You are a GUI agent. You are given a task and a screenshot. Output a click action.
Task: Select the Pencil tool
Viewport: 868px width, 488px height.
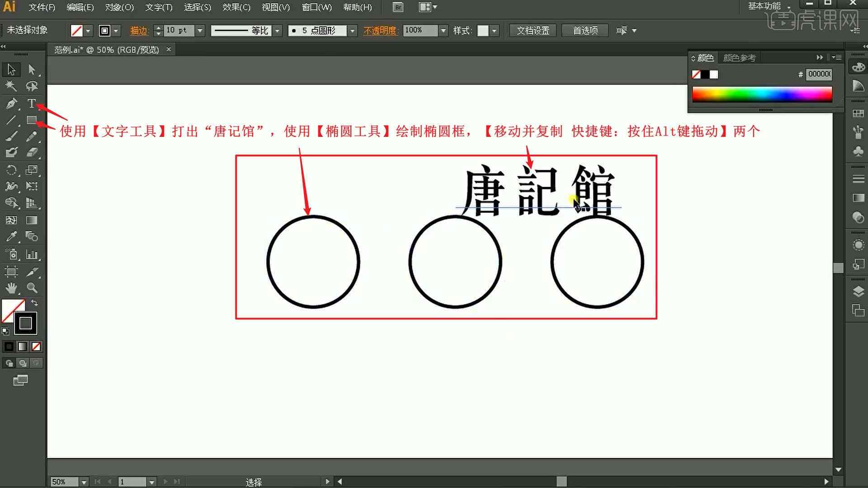tap(32, 136)
